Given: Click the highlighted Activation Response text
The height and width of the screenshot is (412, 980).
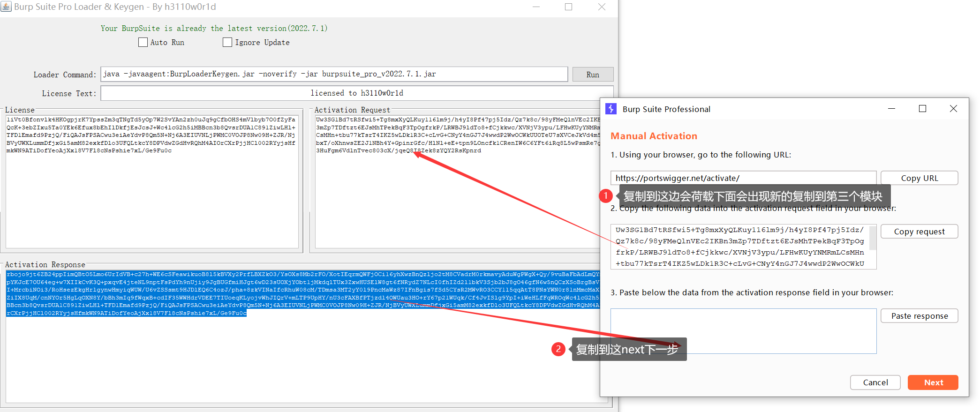Looking at the screenshot, I should [303, 293].
